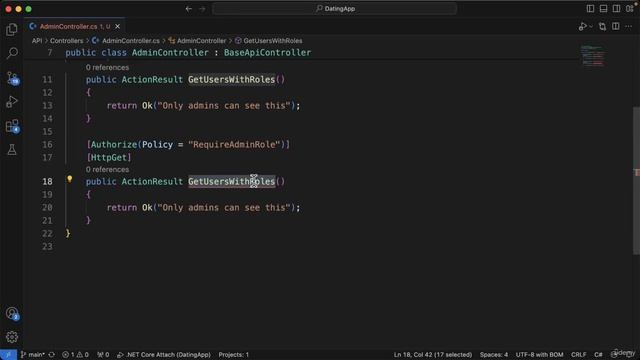The width and height of the screenshot is (640, 360).
Task: Open the Search view icon
Action: pos(12,53)
